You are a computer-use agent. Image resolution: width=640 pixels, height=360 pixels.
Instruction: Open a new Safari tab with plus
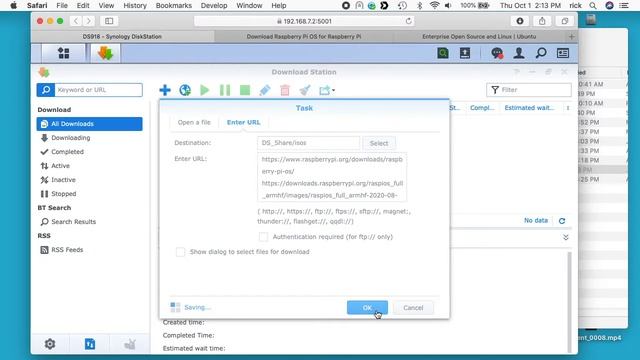tap(571, 36)
